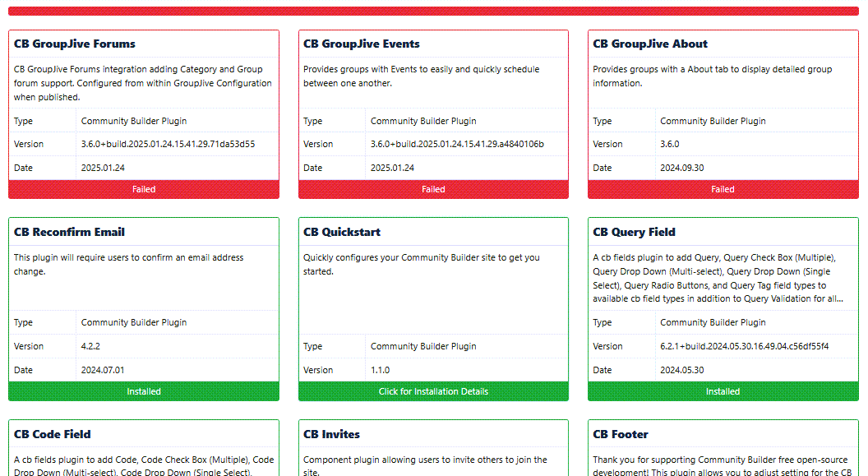Select the CB Reconfirm Email heading
Image resolution: width=868 pixels, height=476 pixels.
(x=69, y=232)
